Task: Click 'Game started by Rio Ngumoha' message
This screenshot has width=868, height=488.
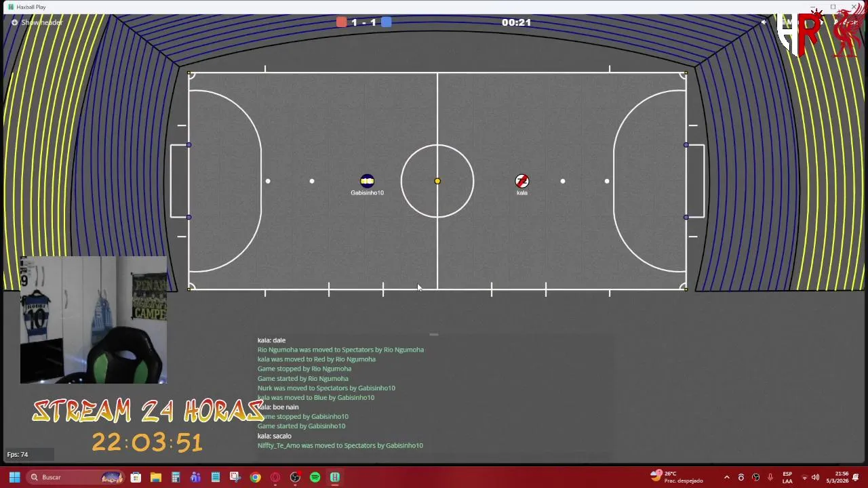Action: click(x=302, y=378)
